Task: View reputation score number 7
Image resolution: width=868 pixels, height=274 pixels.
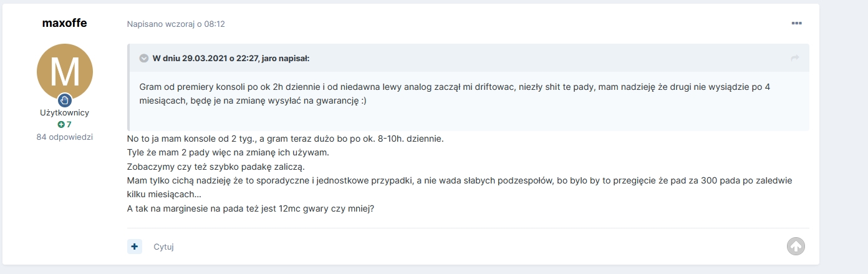Action: pyautogui.click(x=69, y=124)
